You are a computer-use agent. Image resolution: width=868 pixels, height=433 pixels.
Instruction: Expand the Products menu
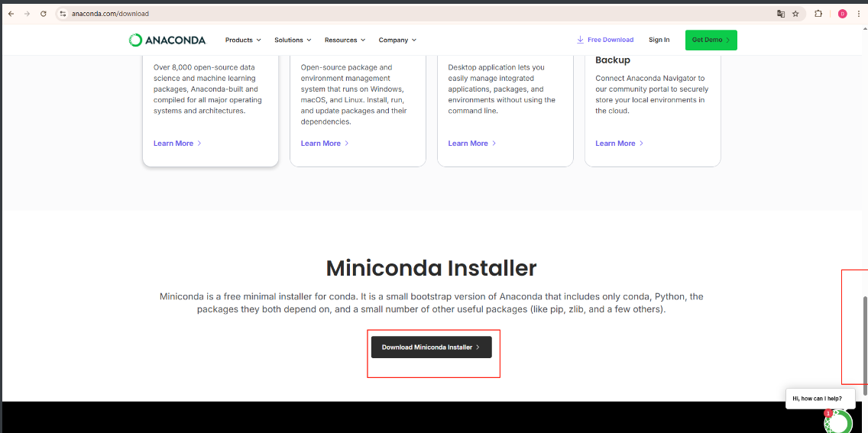[x=242, y=40]
